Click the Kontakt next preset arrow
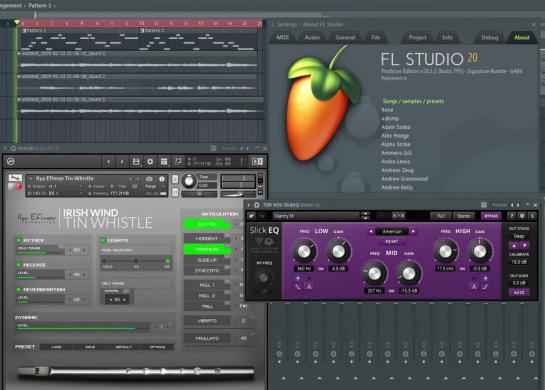 [x=122, y=162]
